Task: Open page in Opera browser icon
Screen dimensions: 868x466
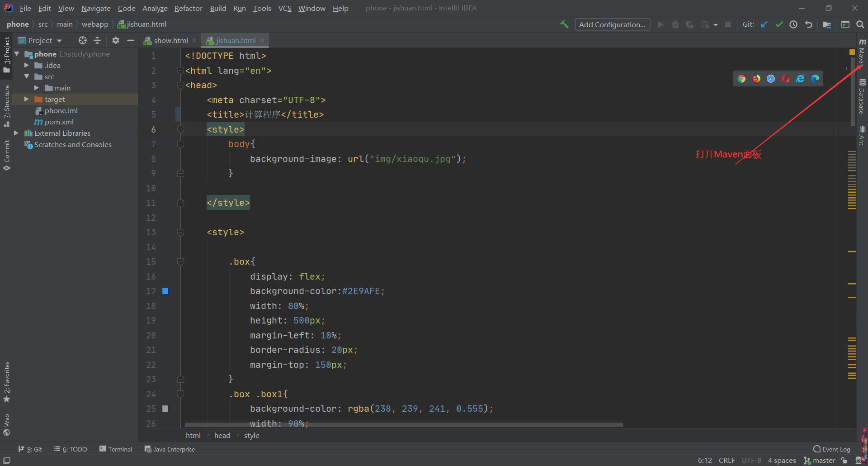Action: [786, 79]
